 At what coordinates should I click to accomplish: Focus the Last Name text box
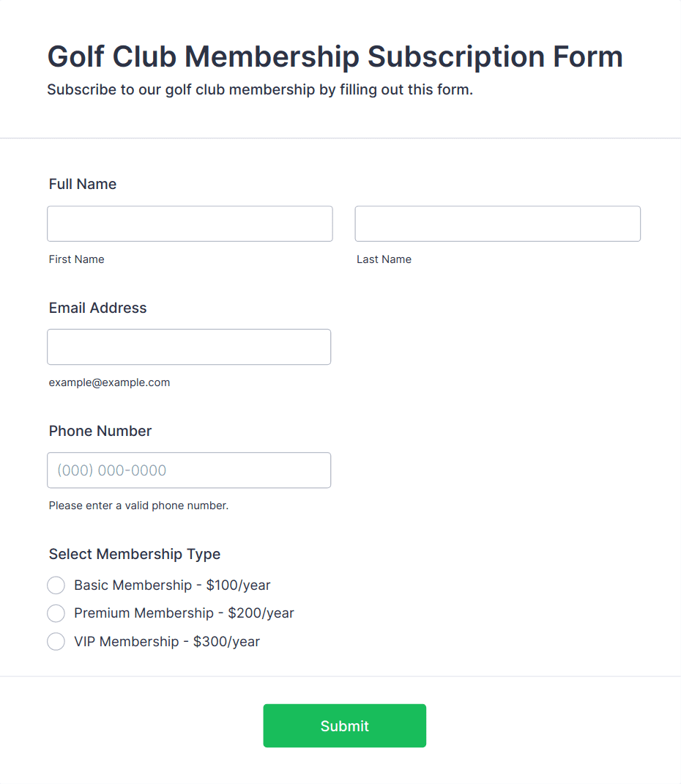tap(497, 223)
